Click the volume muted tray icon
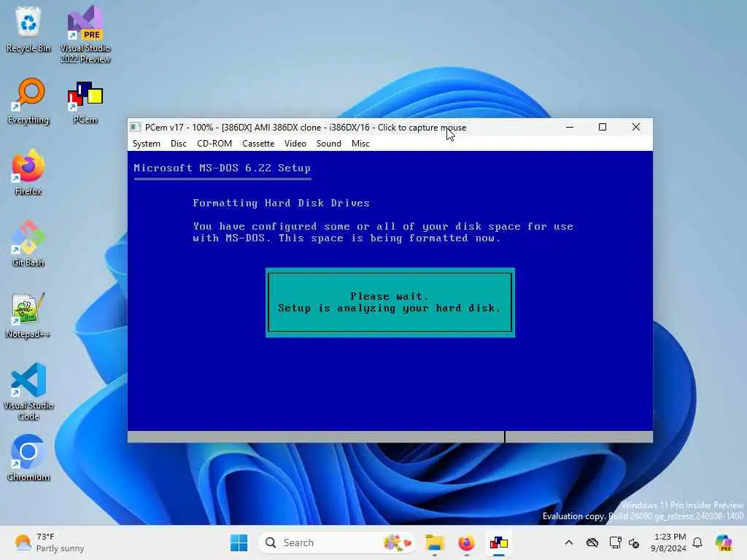The height and width of the screenshot is (560, 747). [634, 542]
